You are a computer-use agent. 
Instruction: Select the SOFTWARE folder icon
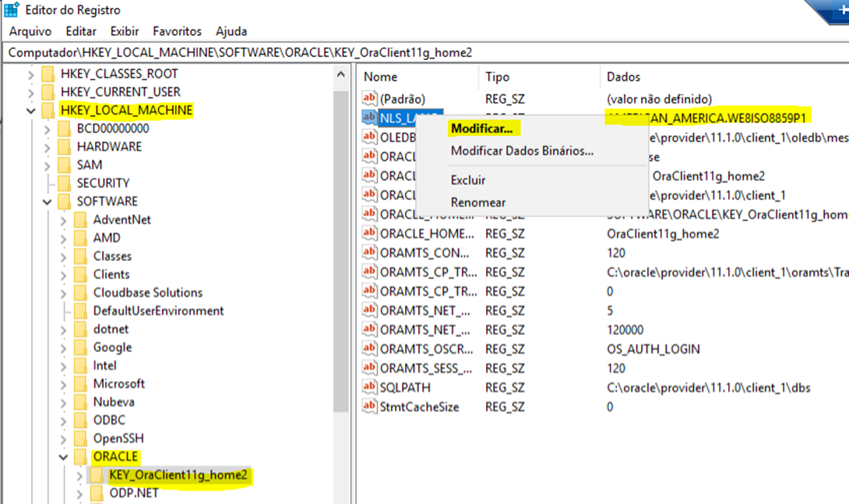coord(64,202)
